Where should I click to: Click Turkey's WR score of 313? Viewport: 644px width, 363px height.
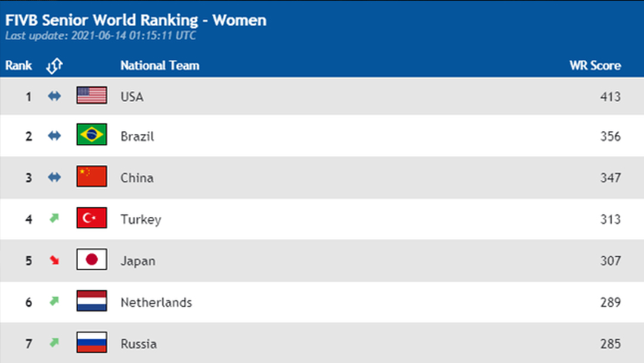610,219
